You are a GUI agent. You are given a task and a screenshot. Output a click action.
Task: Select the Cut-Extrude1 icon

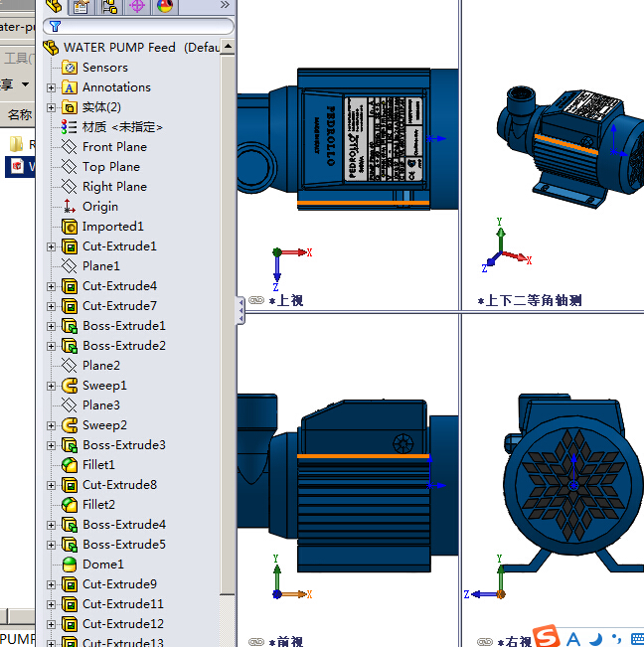(x=69, y=246)
